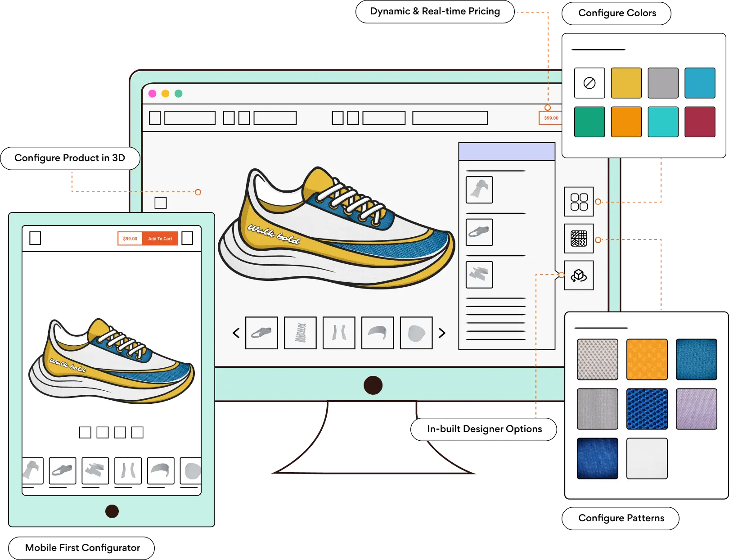Open the color grid configurator icon
Viewport: 729px width, 560px height.
point(579,202)
